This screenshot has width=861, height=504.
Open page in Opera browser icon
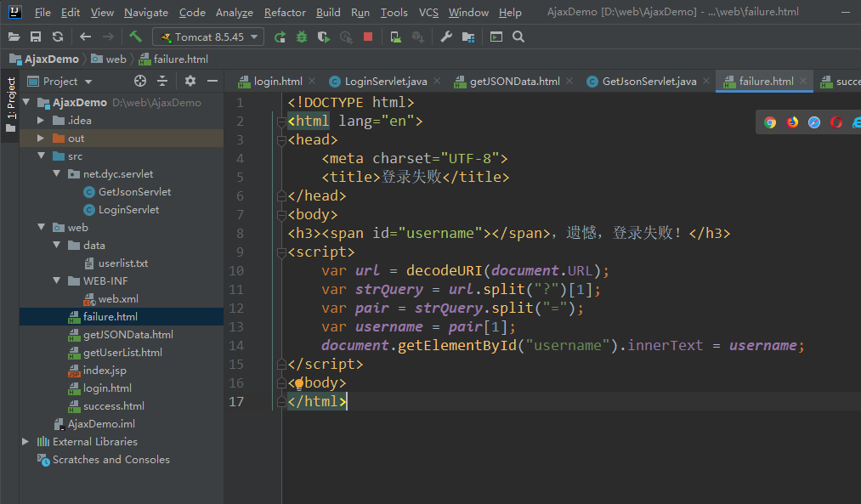836,122
